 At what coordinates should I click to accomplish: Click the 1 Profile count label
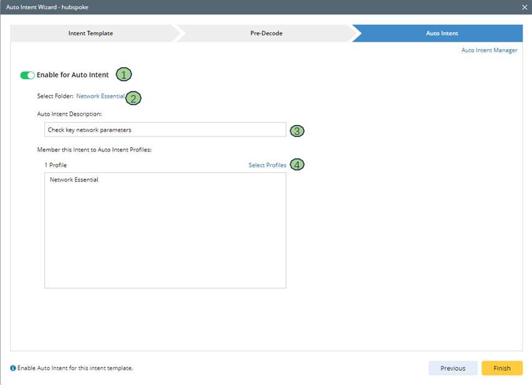click(55, 166)
